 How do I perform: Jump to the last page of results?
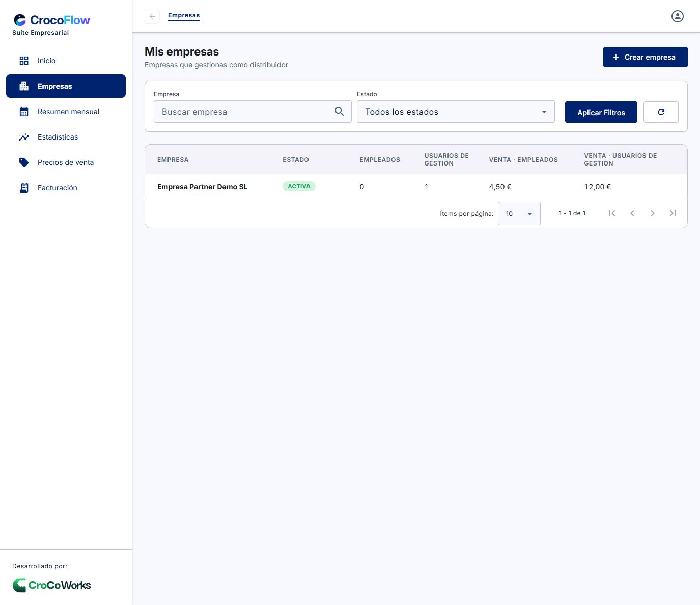[x=673, y=213]
